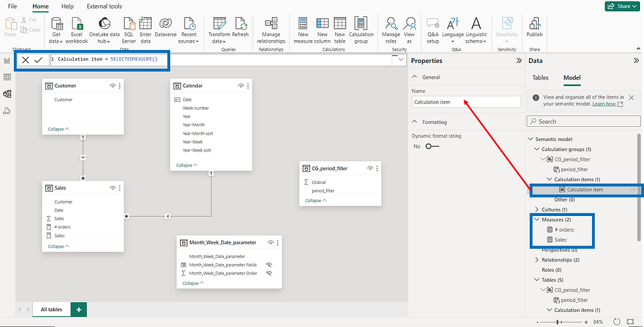Image resolution: width=644 pixels, height=327 pixels.
Task: Switch to Table view in the sidebar
Action: [x=7, y=77]
